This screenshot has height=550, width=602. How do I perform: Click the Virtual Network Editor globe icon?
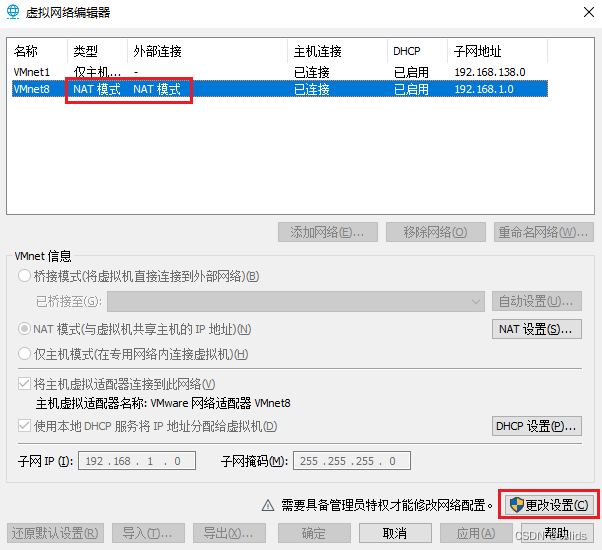tap(13, 12)
